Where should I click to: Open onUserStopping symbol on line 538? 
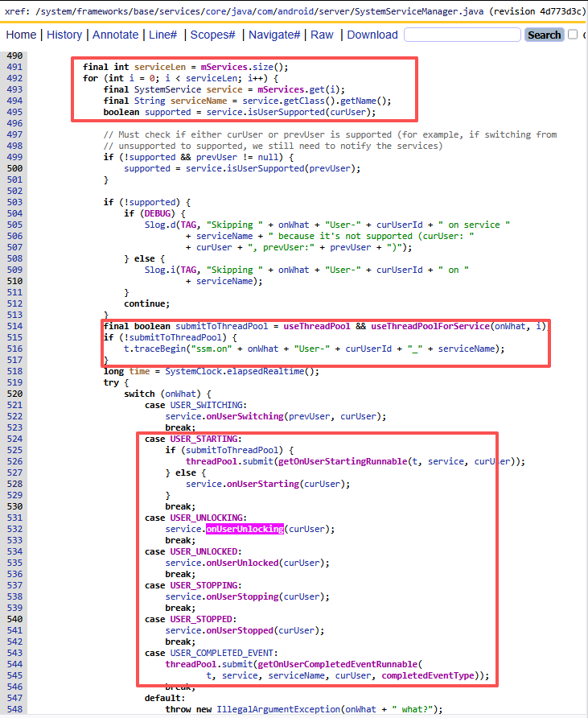243,596
